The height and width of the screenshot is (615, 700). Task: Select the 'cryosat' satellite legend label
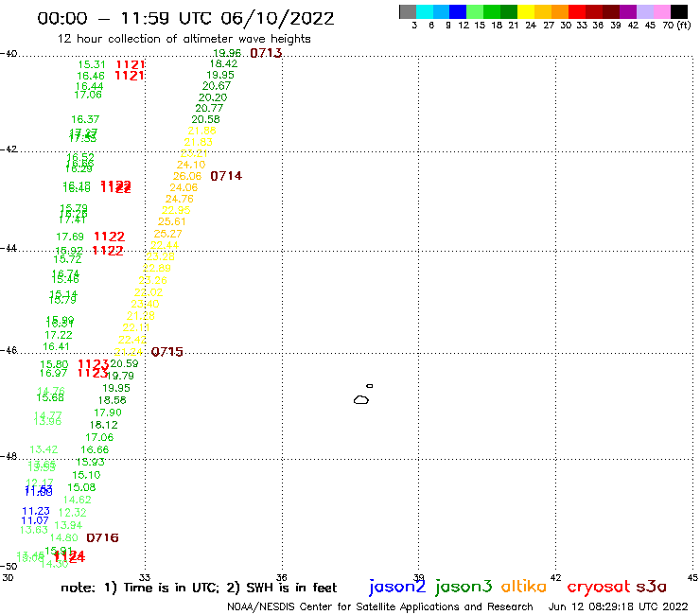pyautogui.click(x=598, y=588)
